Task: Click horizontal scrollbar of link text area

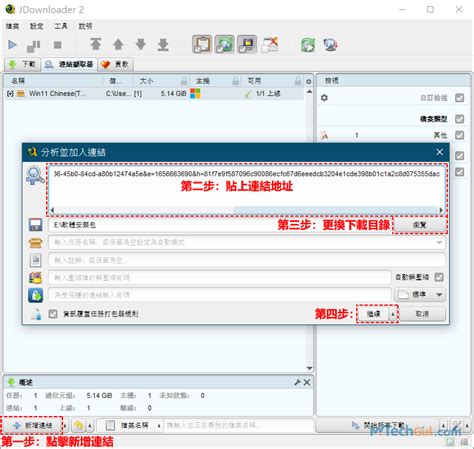Action: 335,210
